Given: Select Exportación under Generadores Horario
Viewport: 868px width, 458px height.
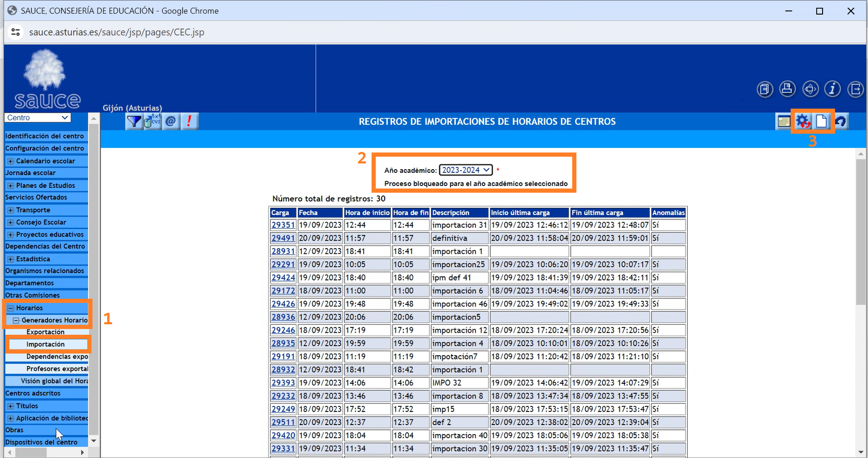Looking at the screenshot, I should 45,333.
